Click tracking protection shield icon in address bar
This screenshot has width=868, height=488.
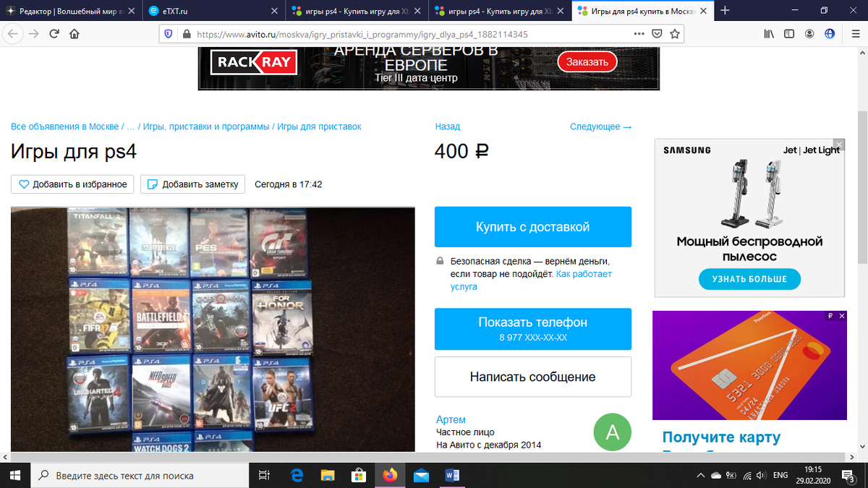point(169,34)
